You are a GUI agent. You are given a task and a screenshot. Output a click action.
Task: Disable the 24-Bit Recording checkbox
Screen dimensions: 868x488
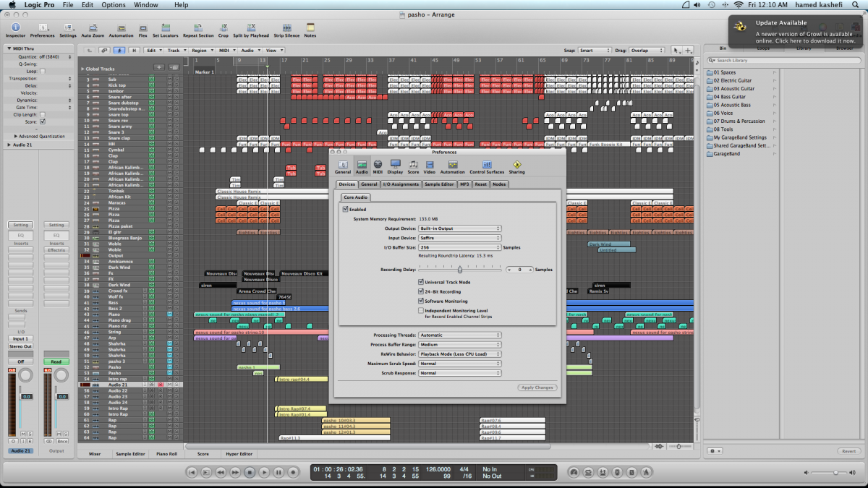[x=421, y=291]
